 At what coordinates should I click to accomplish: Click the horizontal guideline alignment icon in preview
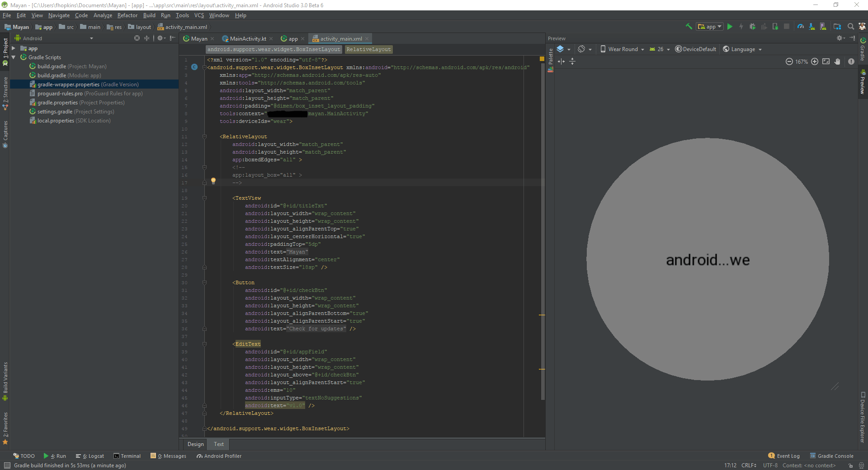pos(561,61)
